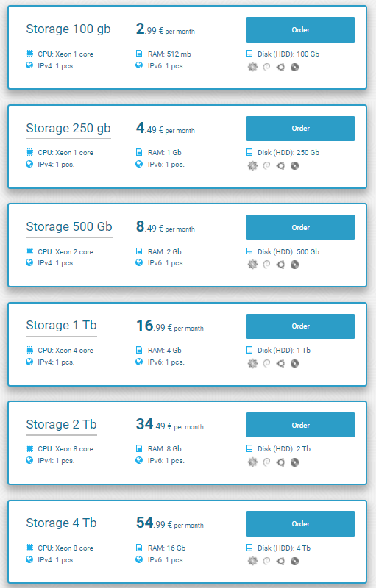Image resolution: width=376 pixels, height=588 pixels.
Task: Open the Storage 2 Tb plan title
Action: [62, 424]
